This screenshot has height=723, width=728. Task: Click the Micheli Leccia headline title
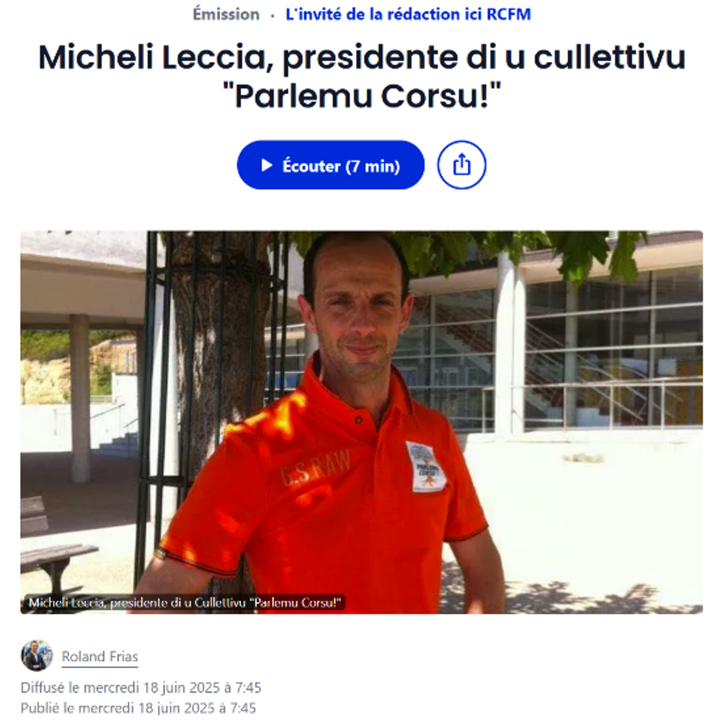pos(361,76)
